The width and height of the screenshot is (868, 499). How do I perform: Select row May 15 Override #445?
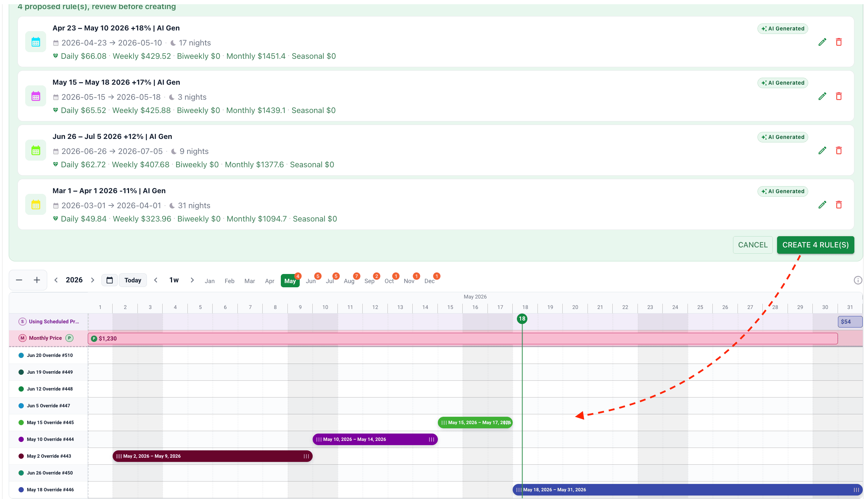pyautogui.click(x=48, y=422)
